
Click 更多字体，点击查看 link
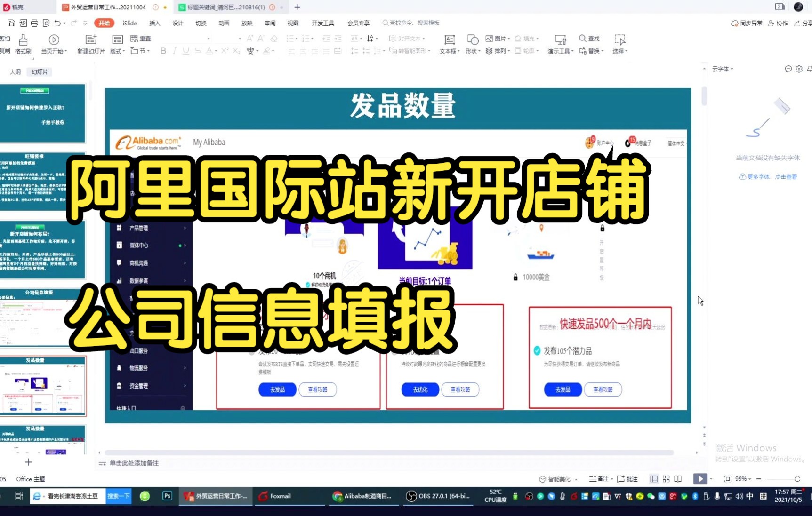[x=768, y=177]
